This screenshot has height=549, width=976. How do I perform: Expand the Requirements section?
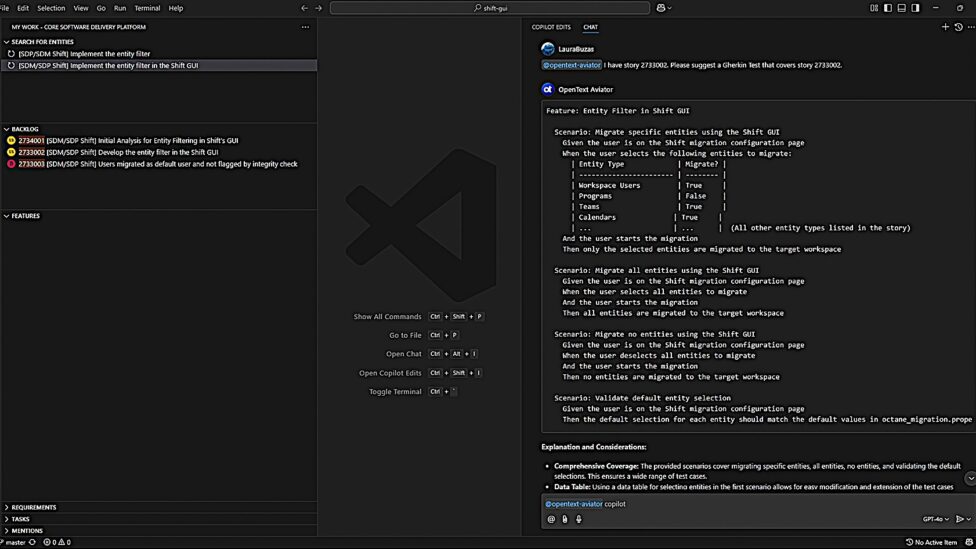tap(34, 507)
